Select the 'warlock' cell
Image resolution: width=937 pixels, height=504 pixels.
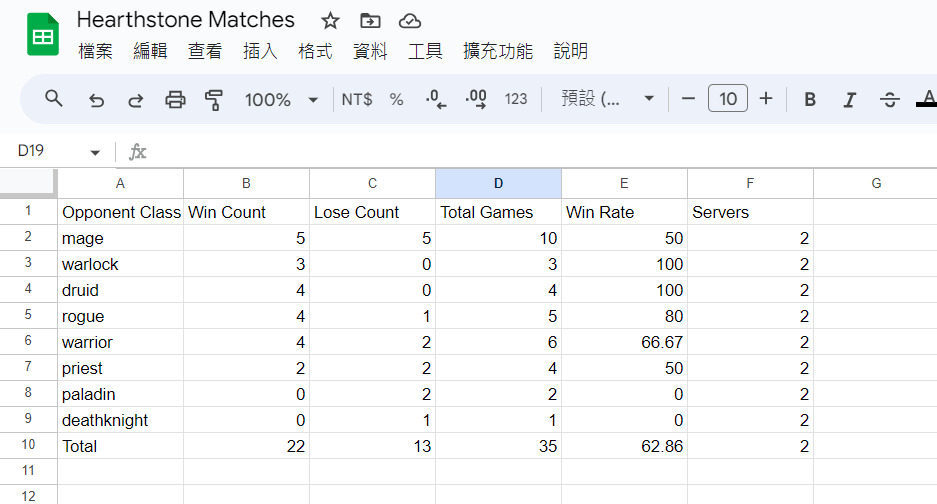(x=120, y=264)
